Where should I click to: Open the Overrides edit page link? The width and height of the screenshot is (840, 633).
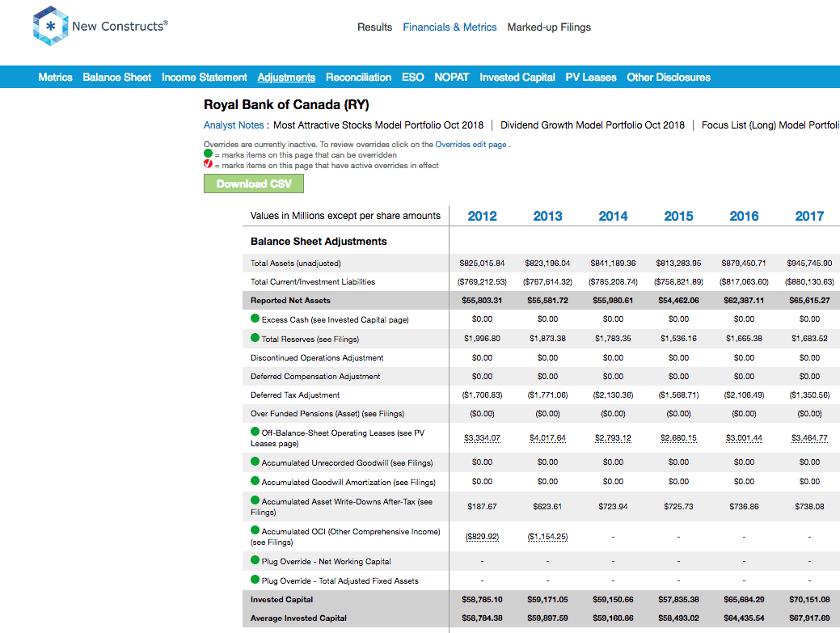coord(471,144)
